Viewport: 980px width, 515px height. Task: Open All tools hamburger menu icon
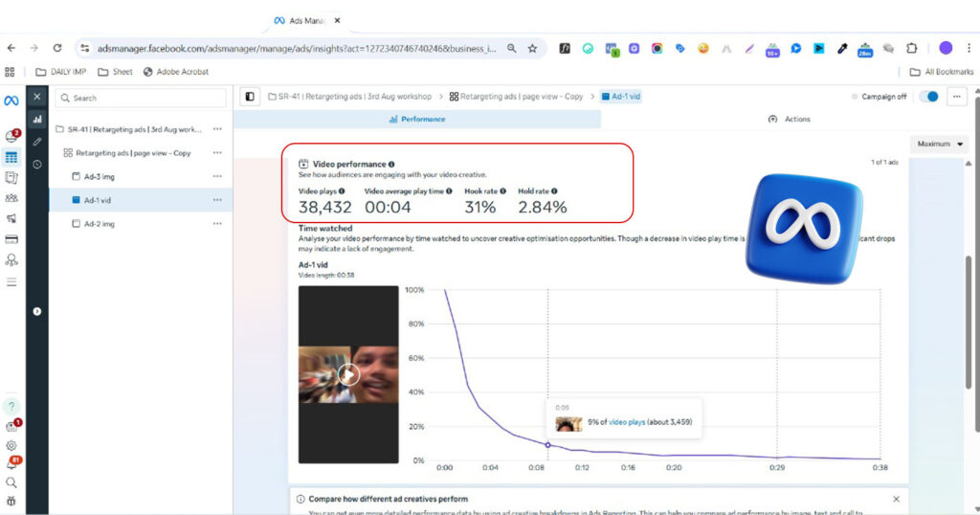(x=11, y=281)
